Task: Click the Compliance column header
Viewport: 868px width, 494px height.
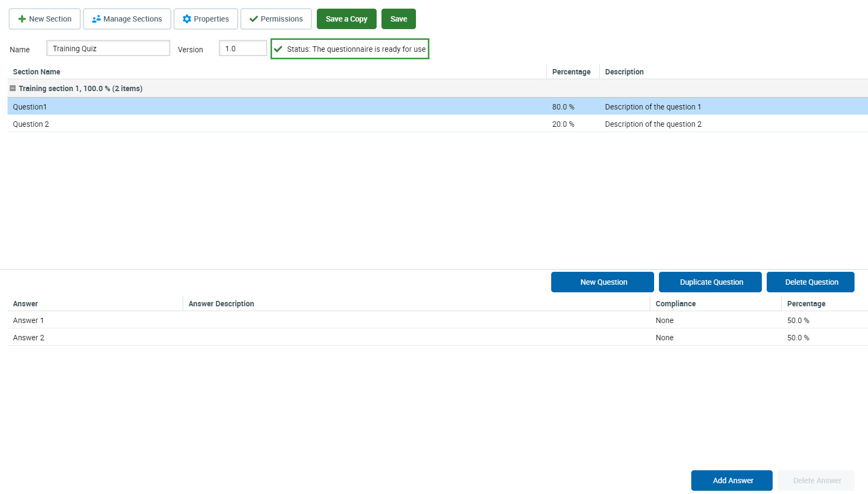Action: tap(676, 304)
